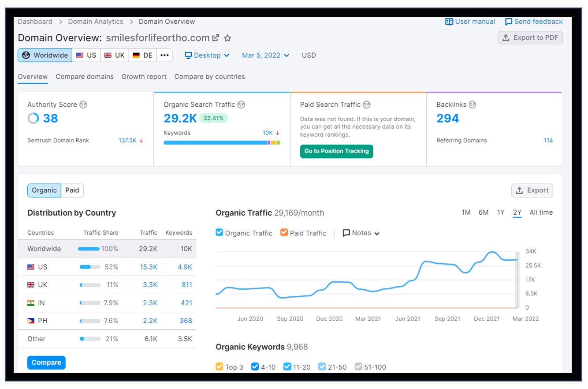Image resolution: width=588 pixels, height=389 pixels.
Task: Expand the Notes dropdown
Action: tap(361, 233)
